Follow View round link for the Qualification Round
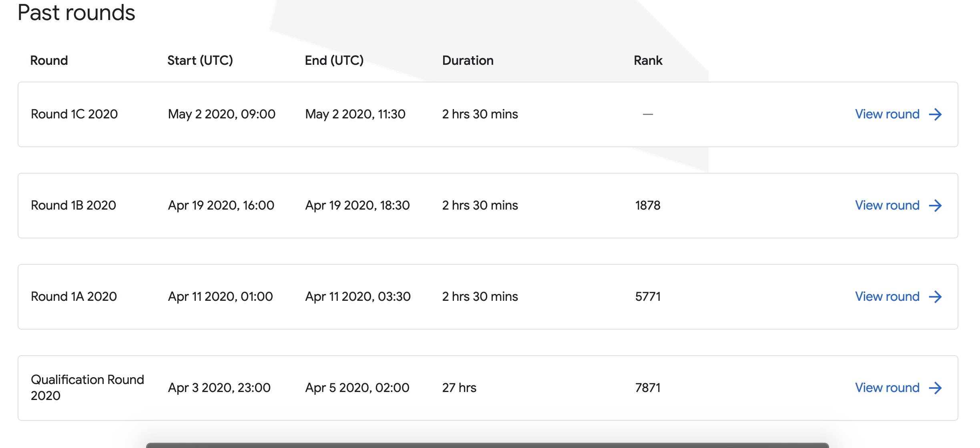980x448 pixels. click(887, 388)
